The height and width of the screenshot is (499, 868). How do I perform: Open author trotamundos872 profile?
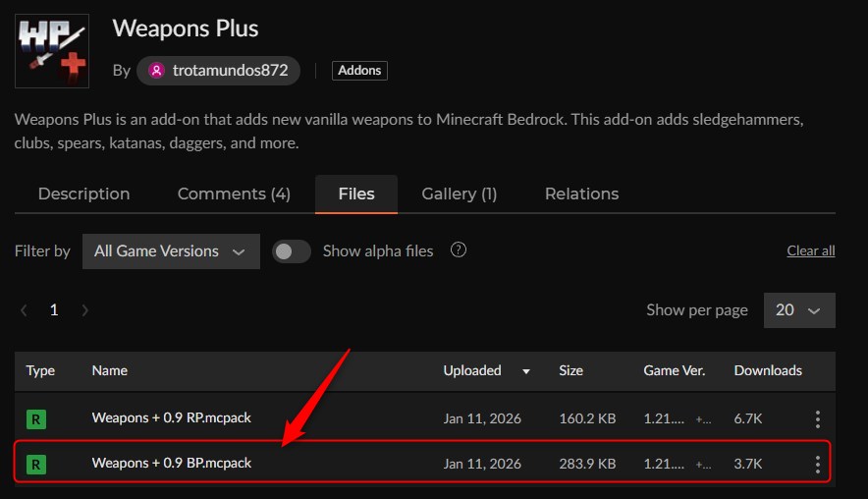[x=218, y=71]
